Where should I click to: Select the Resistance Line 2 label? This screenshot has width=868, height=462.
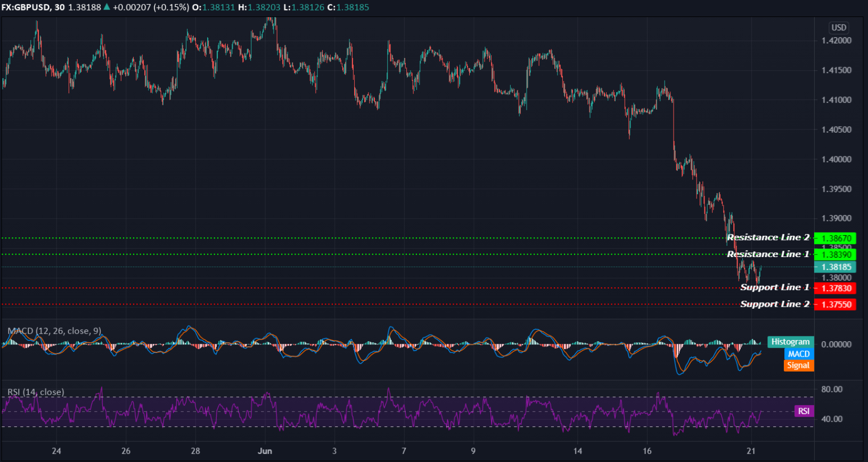(768, 237)
